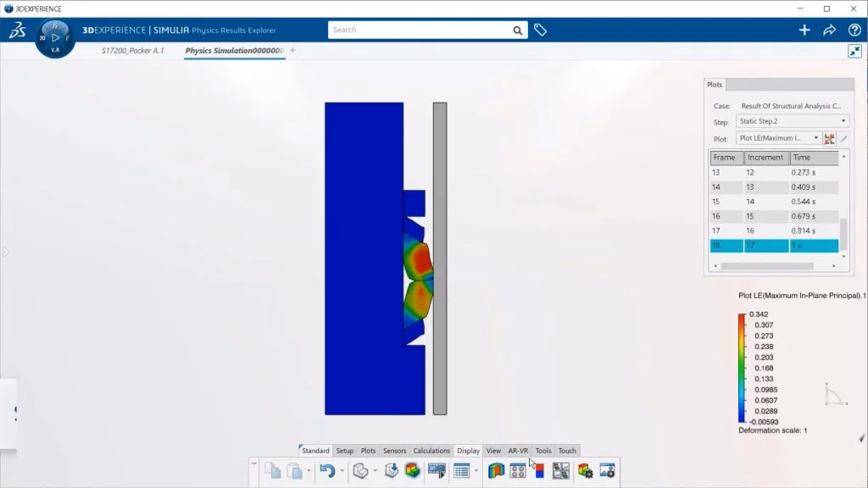868x488 pixels.
Task: Click the undo arrow icon
Action: (326, 470)
